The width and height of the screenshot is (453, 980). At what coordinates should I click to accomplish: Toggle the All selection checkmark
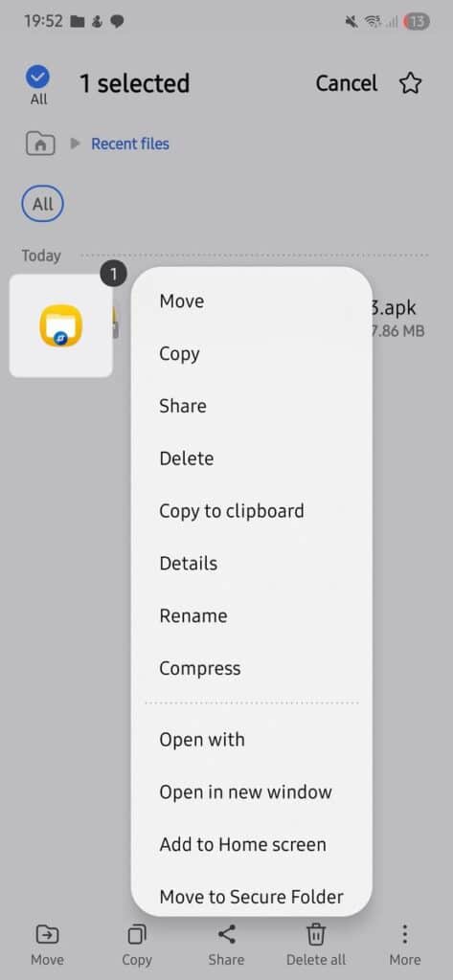pyautogui.click(x=38, y=78)
